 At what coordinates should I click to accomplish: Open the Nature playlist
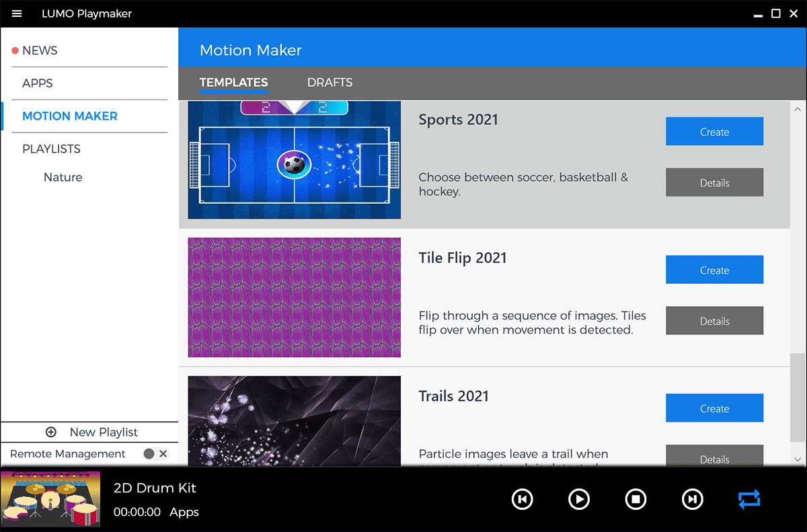click(x=63, y=178)
